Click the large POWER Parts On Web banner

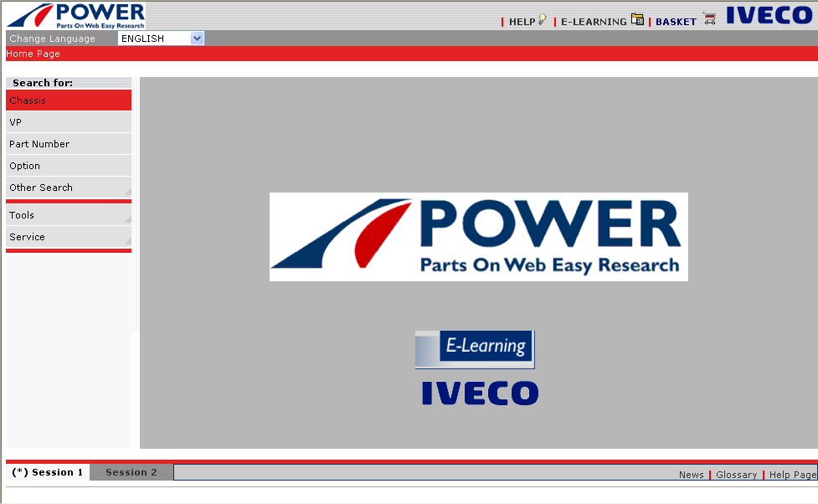coord(478,237)
